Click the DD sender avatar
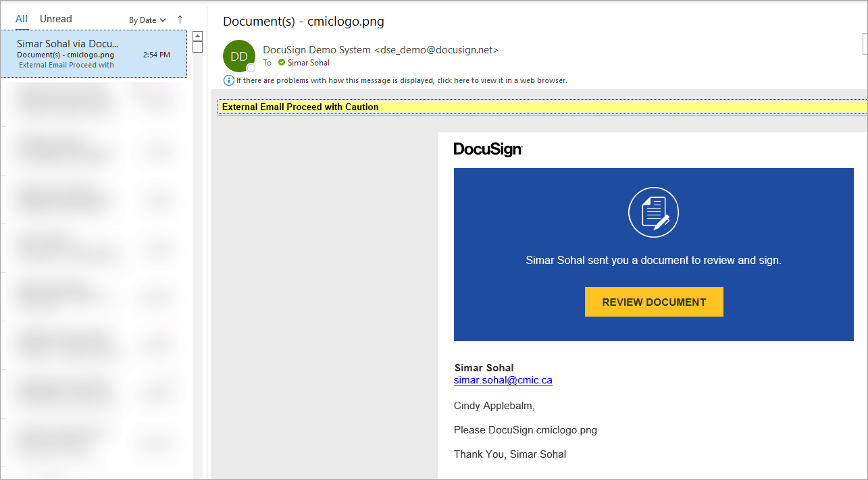Image resolution: width=868 pixels, height=480 pixels. coord(239,57)
